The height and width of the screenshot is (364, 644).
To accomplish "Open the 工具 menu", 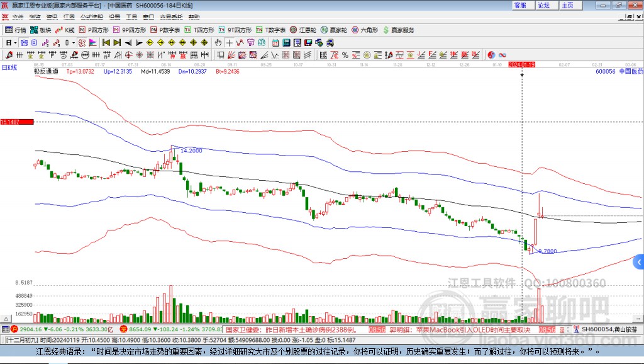I will pos(131,17).
